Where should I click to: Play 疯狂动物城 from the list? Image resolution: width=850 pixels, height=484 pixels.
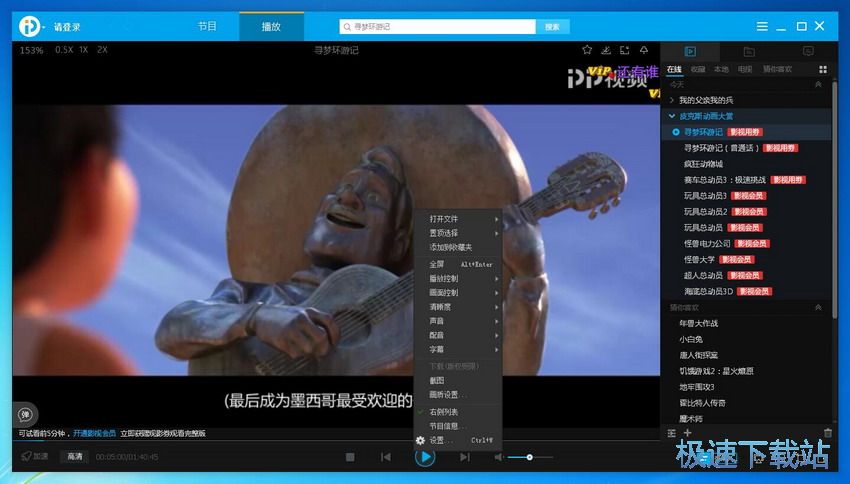point(703,164)
